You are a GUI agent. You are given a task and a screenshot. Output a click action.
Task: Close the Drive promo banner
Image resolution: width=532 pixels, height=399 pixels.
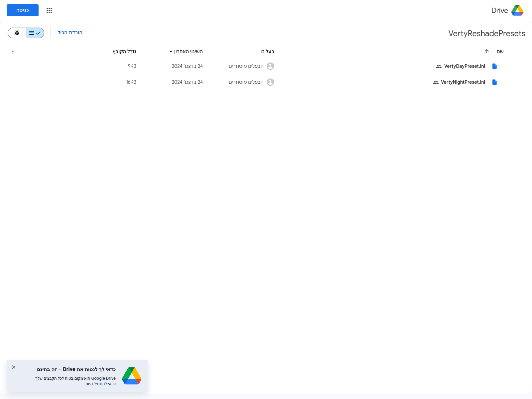[x=14, y=367]
